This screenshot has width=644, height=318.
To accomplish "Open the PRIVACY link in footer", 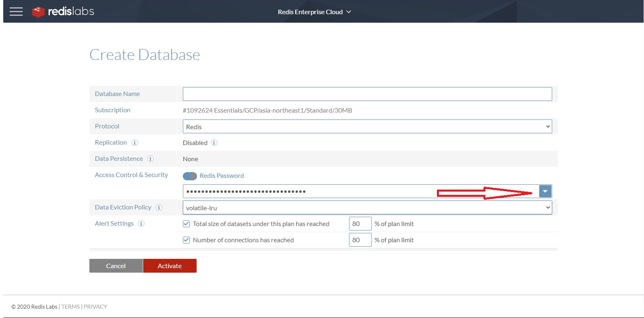I will (95, 307).
